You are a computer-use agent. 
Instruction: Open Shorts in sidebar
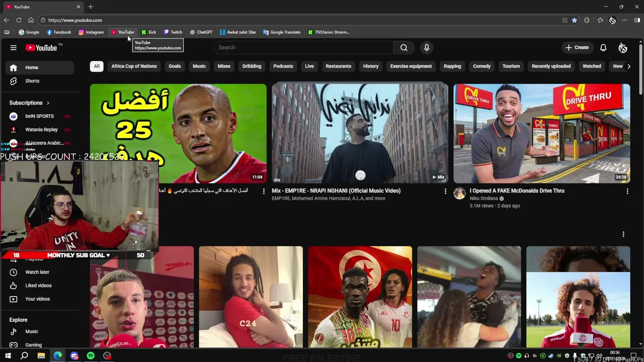[40, 81]
